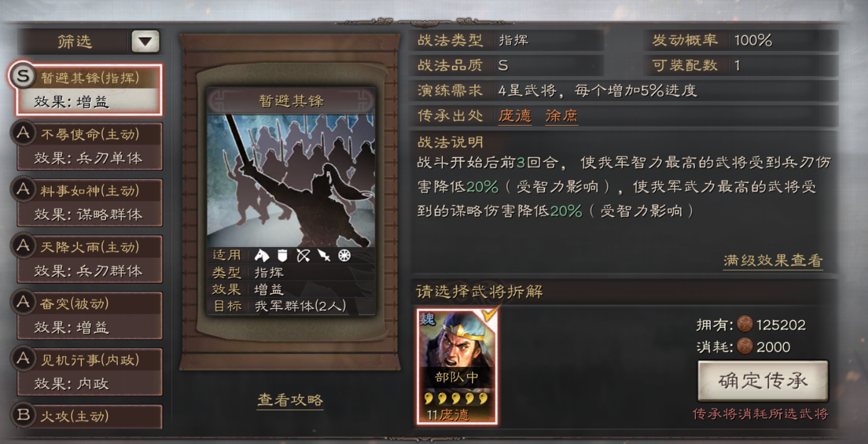Open the 徐庶 inheritance source link
This screenshot has height=444, width=868.
click(562, 116)
